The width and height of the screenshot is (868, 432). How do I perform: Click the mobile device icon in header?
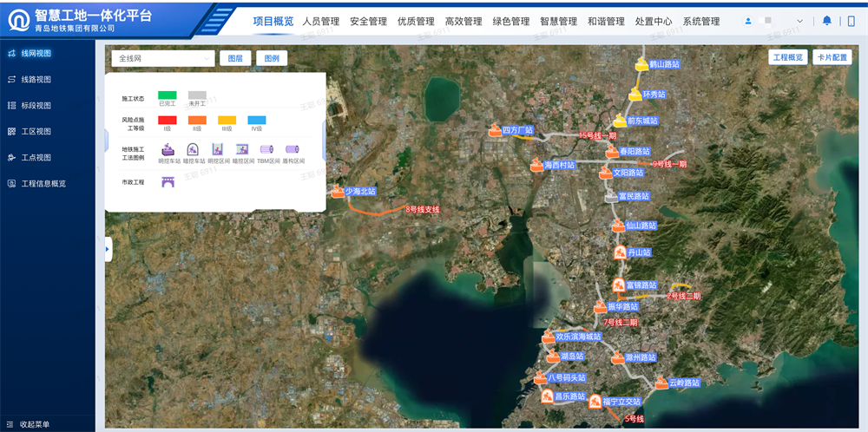[852, 21]
